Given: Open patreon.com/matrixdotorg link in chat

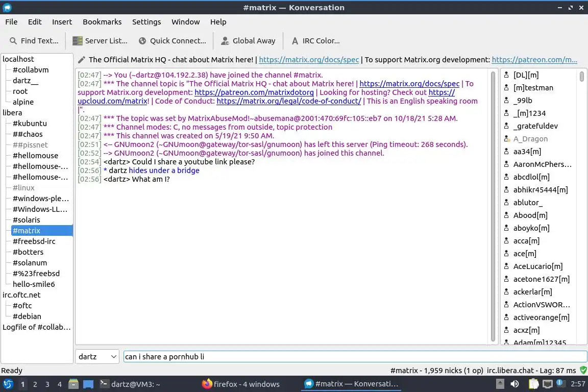Looking at the screenshot, I should [254, 92].
